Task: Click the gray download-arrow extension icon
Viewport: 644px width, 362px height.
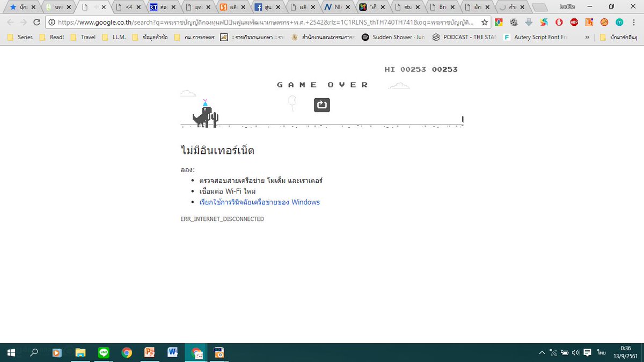Action: tap(528, 23)
